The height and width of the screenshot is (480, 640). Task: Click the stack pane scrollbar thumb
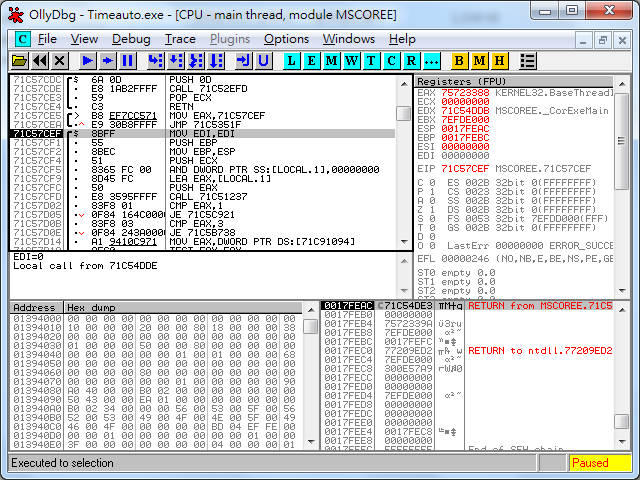(x=622, y=422)
